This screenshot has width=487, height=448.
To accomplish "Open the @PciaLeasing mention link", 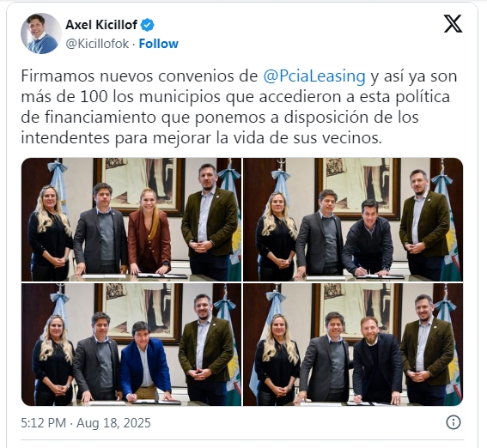I will 314,76.
